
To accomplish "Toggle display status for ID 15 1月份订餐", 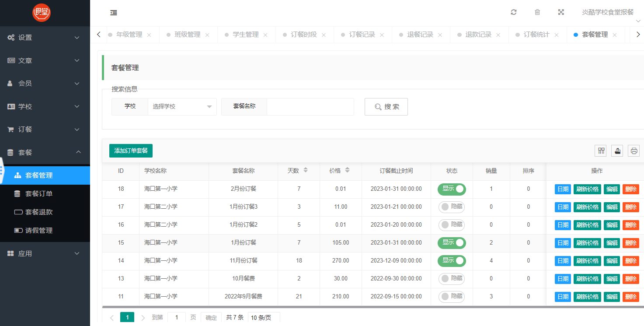I will click(x=452, y=243).
